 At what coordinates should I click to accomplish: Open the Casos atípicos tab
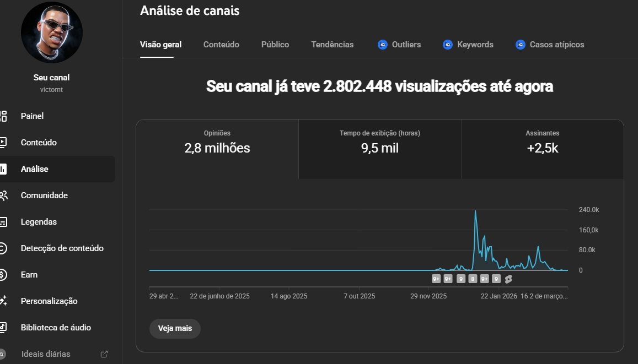coord(550,45)
